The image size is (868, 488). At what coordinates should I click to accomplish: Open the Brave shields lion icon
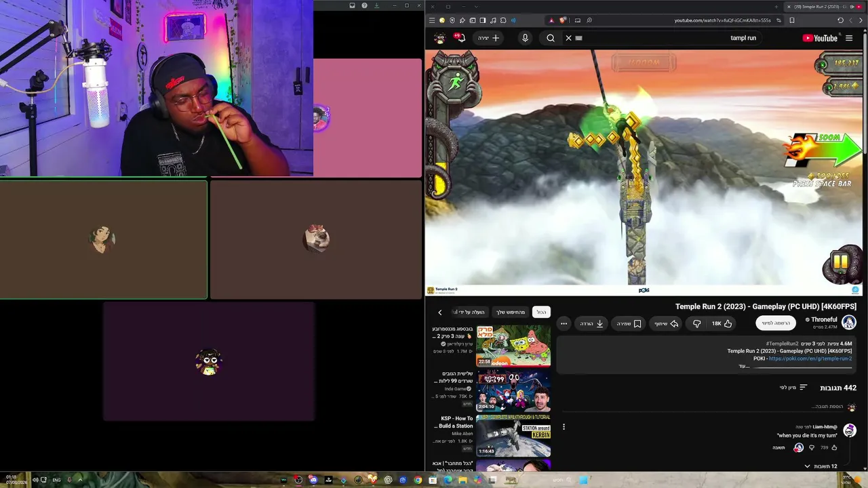(562, 20)
